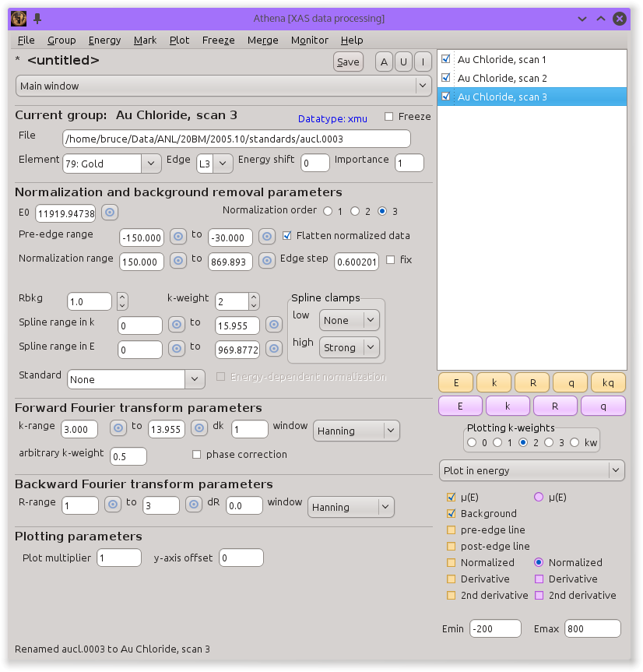Select normalization order 1

328,211
